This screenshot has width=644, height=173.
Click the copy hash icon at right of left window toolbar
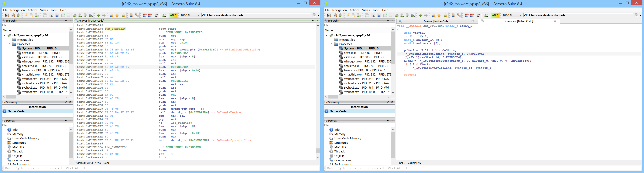point(314,15)
